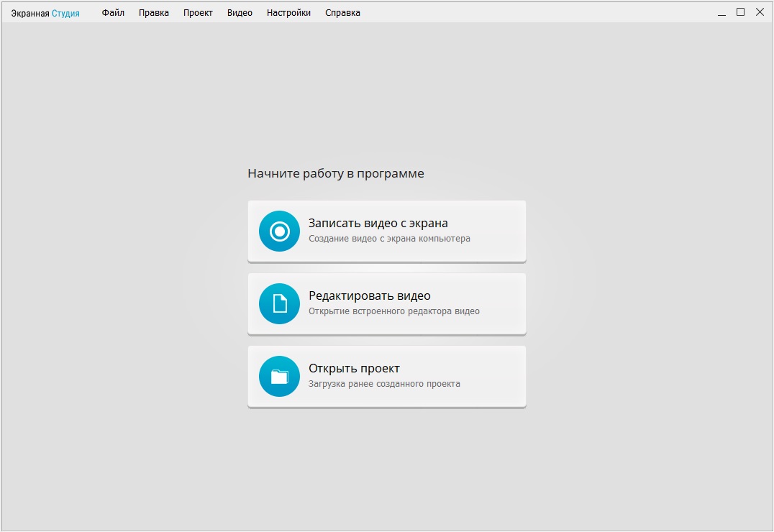Open the Файл menu
The image size is (774, 532).
113,13
